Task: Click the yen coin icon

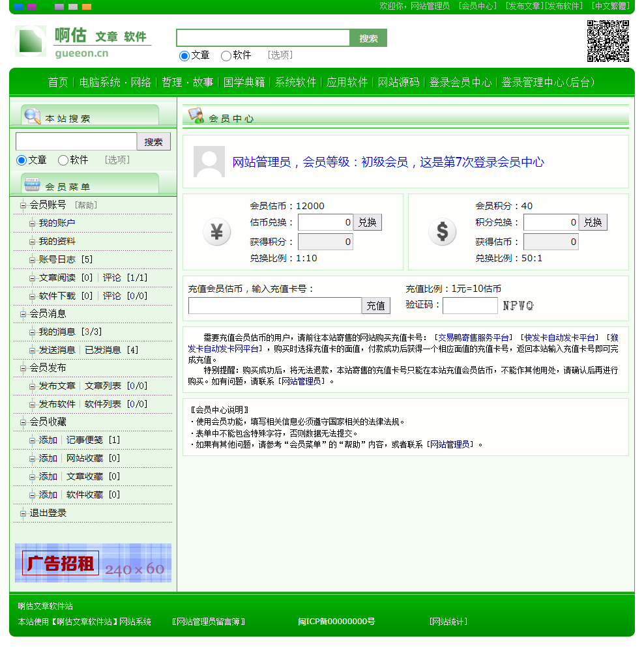Action: pyautogui.click(x=216, y=232)
